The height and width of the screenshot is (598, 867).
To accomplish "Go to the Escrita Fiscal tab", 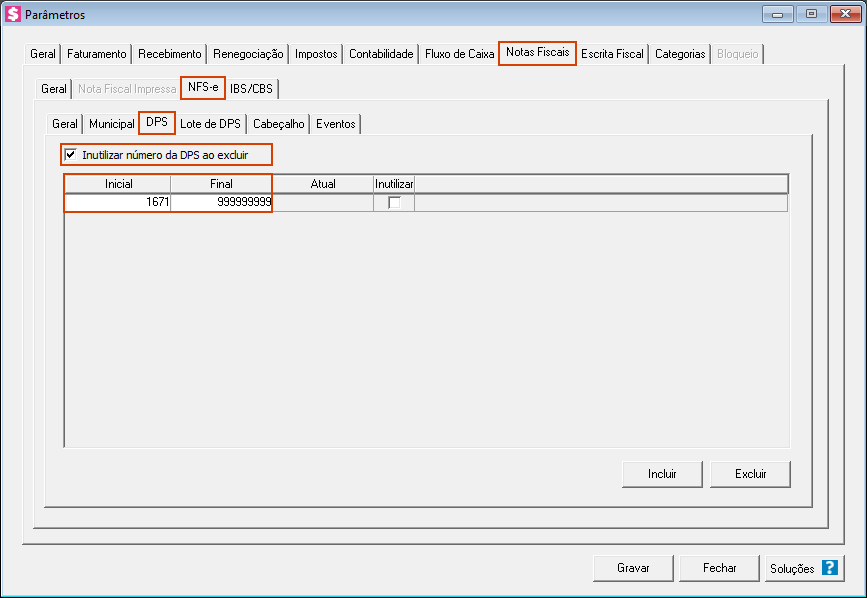I will point(612,54).
